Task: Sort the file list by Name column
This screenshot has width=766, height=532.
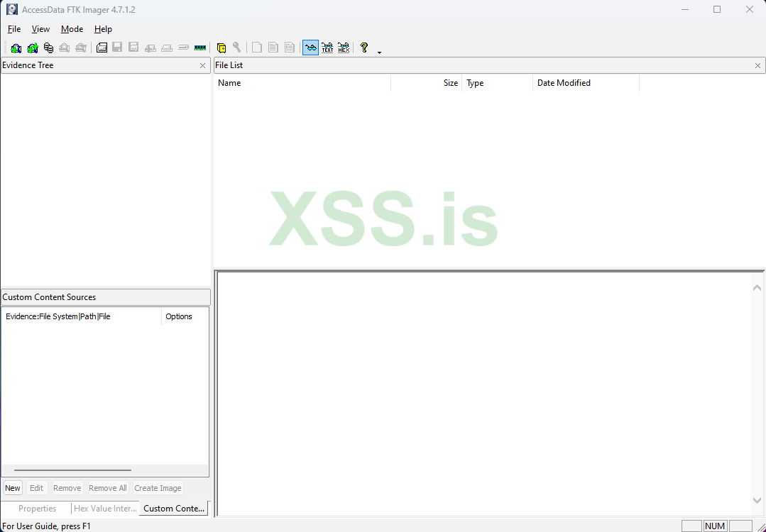Action: point(302,83)
